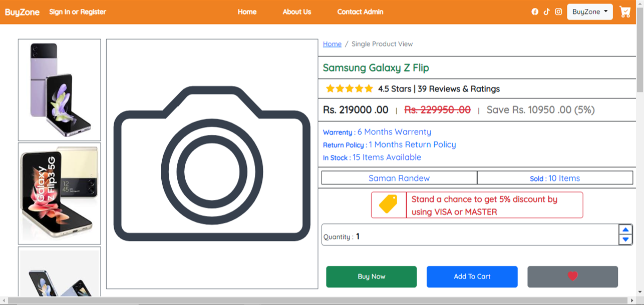
Task: Select the purple Galaxy Z Flip thumbnail
Action: pos(60,90)
